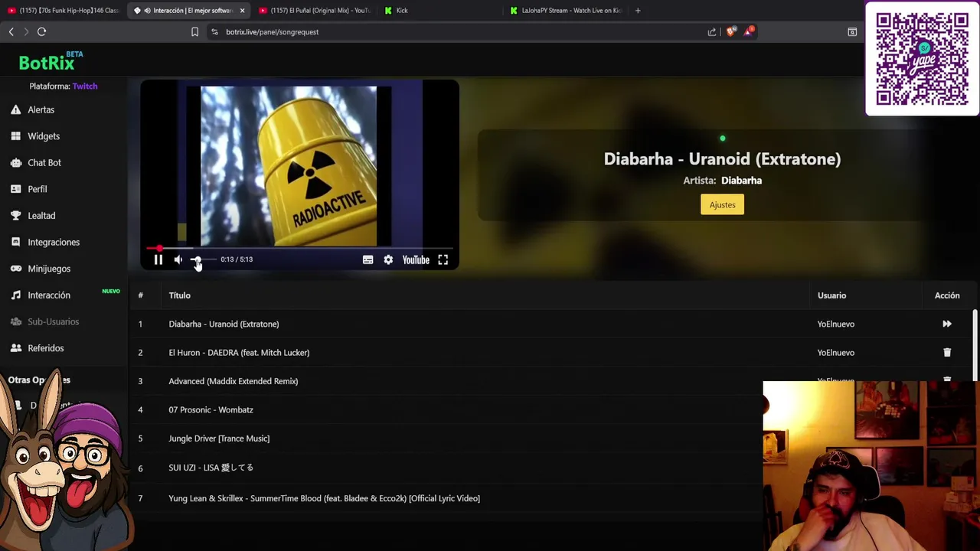Click the Twitch platform label
Screen dimensions: 980x551
85,86
